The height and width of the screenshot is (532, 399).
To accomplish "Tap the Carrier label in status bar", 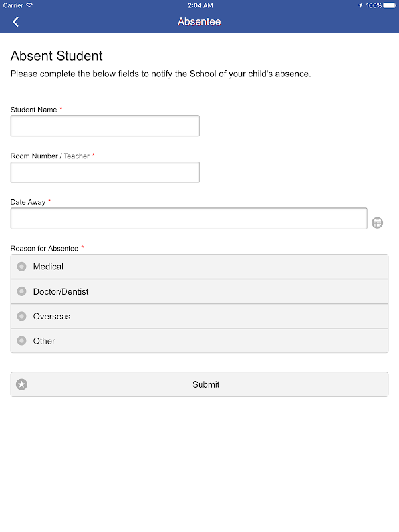I will point(13,5).
